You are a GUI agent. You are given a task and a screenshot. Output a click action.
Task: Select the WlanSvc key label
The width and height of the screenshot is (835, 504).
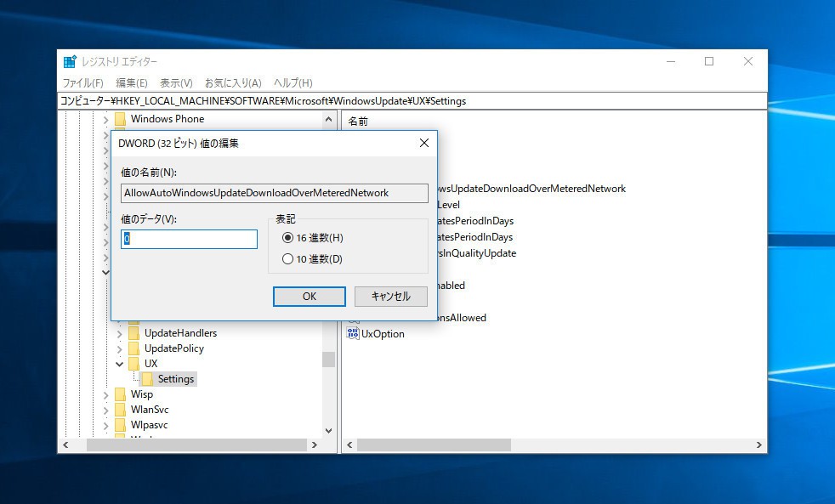coord(150,410)
